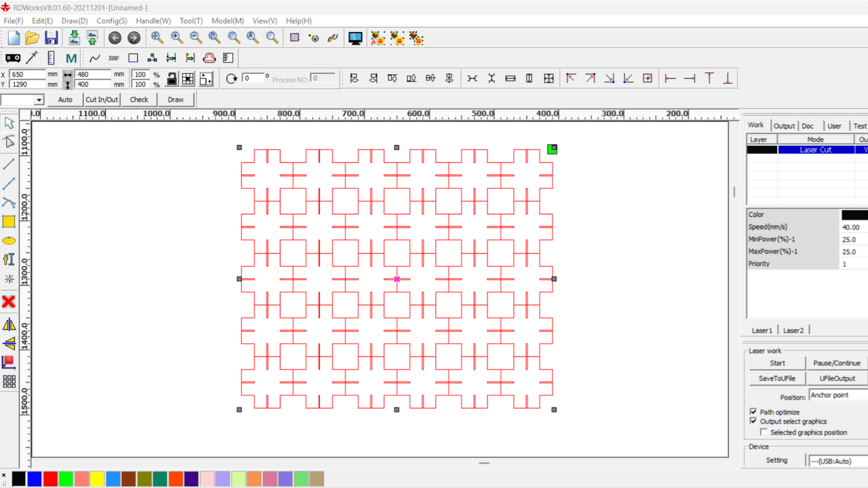This screenshot has width=868, height=488.
Task: Click the width field showing 480
Action: (93, 74)
